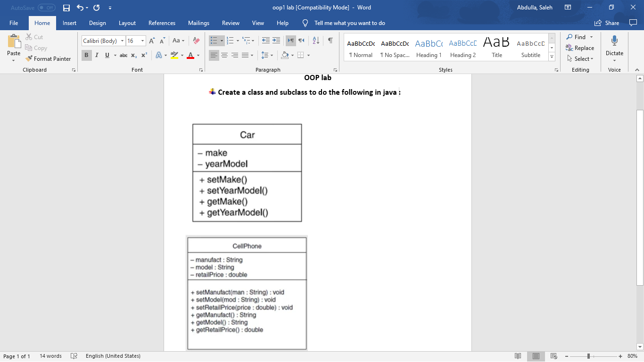
Task: Open the Find tool
Action: point(578,37)
